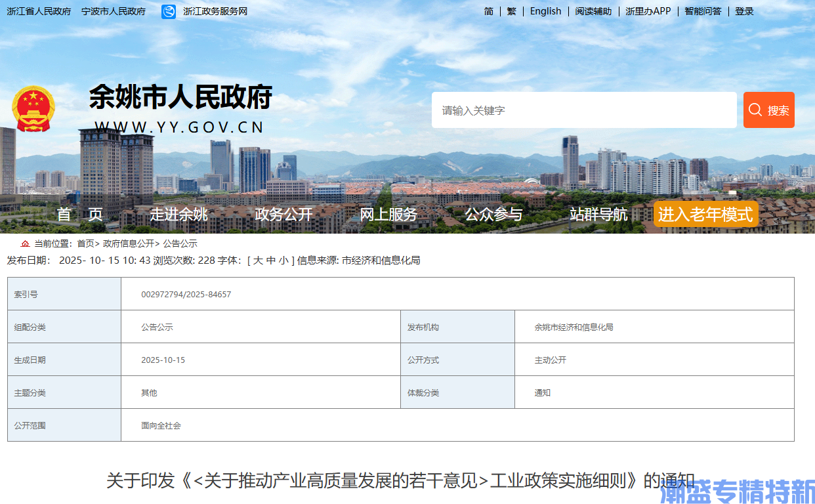This screenshot has width=815, height=504.
Task: Expand the 政务公开 navigation menu
Action: (283, 214)
